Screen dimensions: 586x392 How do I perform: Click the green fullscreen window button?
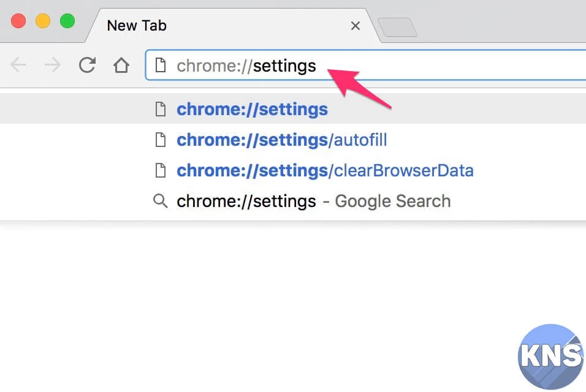click(x=67, y=21)
